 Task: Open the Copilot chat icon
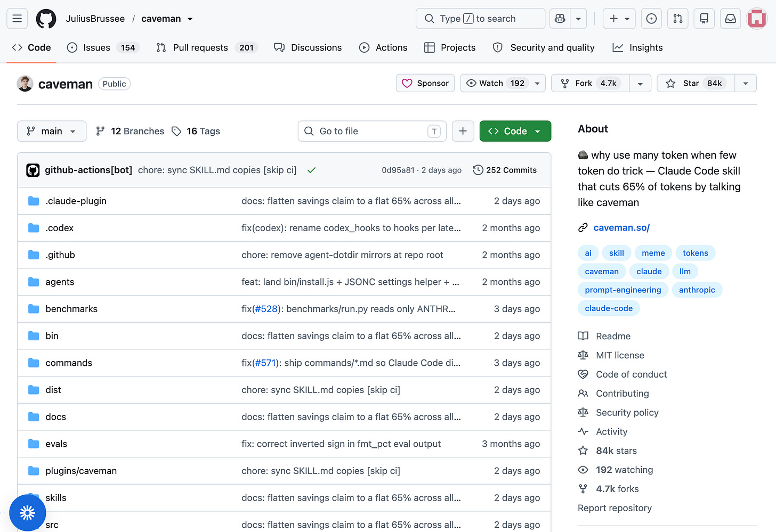(x=560, y=19)
